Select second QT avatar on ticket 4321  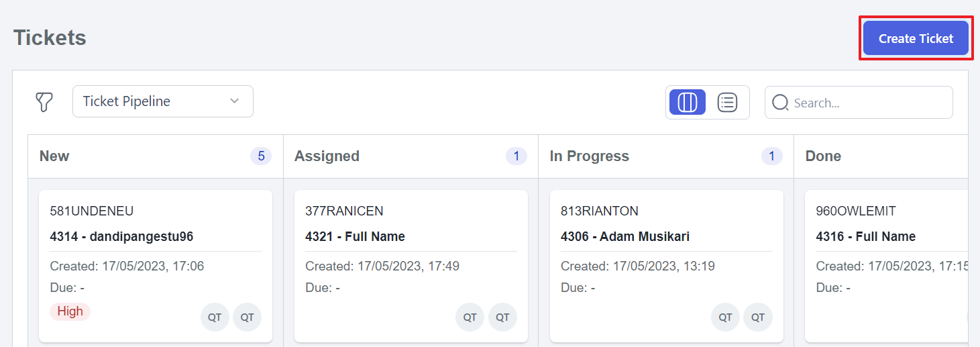point(502,317)
